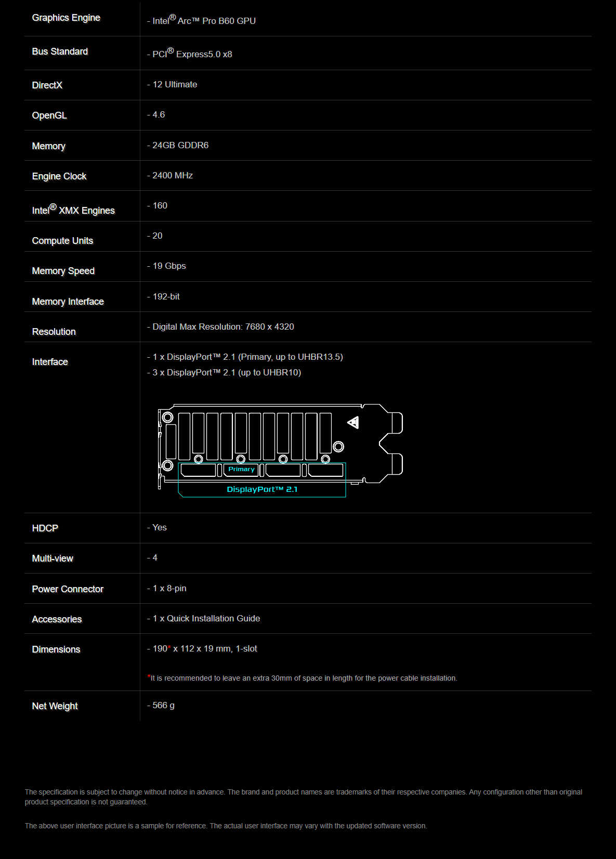Click the Engine Clock 2400 MHz value
Image resolution: width=616 pixels, height=859 pixels.
[172, 176]
